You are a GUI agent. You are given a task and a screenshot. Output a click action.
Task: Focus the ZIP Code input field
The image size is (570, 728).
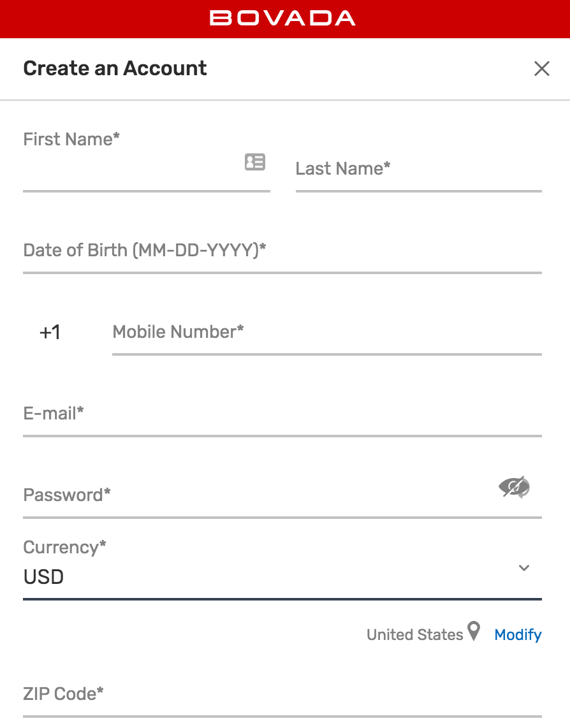[282, 695]
